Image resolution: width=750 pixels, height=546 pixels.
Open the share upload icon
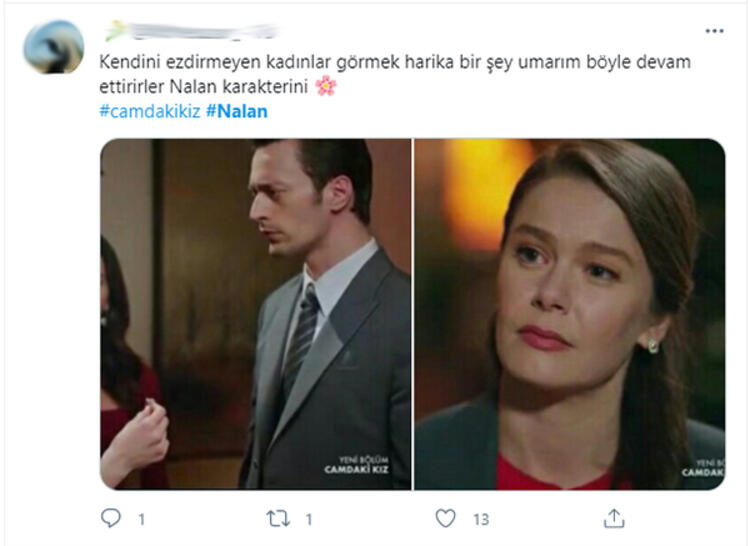coord(614,518)
